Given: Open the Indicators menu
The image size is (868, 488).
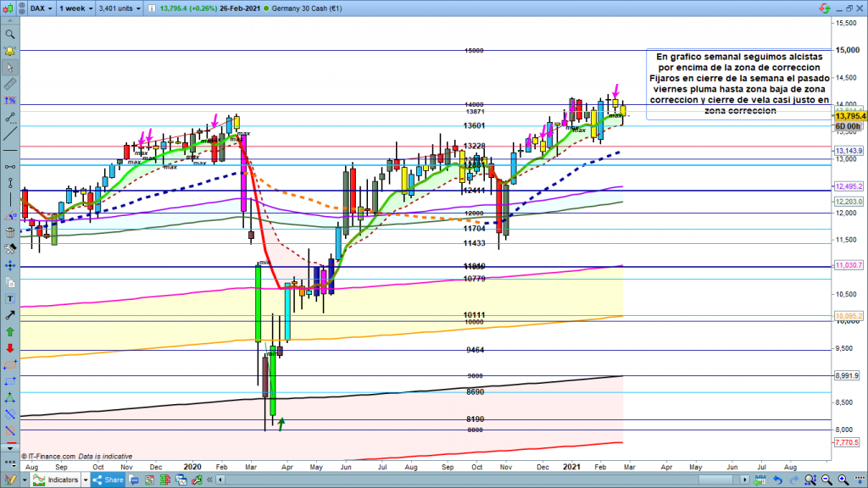Looking at the screenshot, I should [56, 480].
